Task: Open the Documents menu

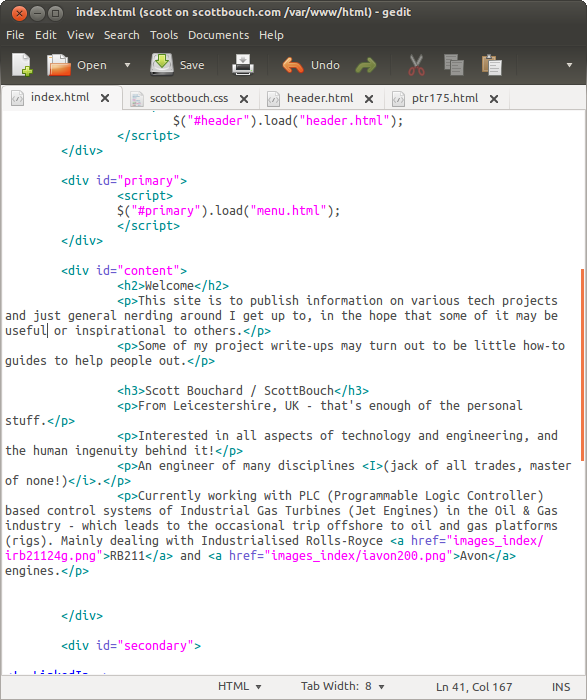Action: [x=218, y=35]
